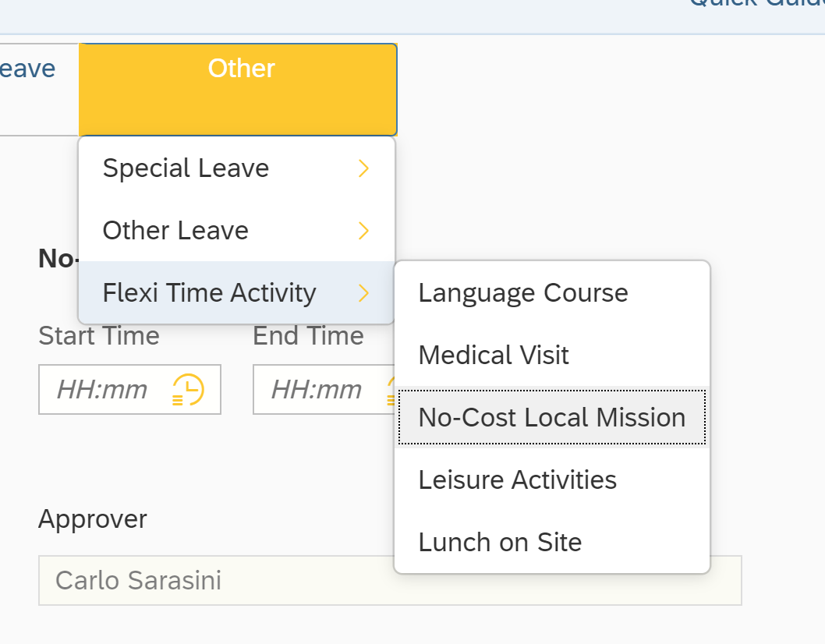The height and width of the screenshot is (644, 825).
Task: Expand the Other Leave submenu chevron
Action: (363, 231)
